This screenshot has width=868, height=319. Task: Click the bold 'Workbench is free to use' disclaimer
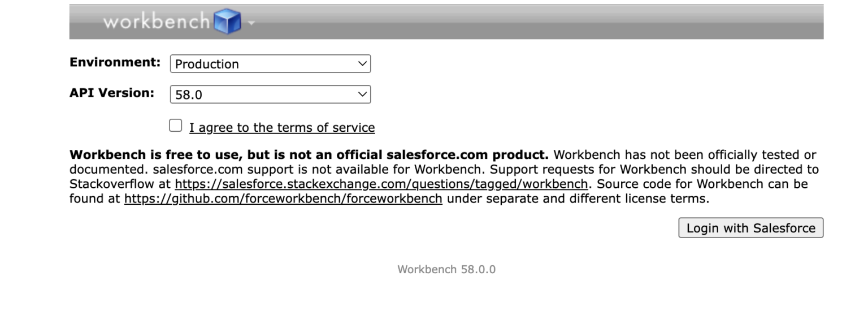tap(309, 155)
